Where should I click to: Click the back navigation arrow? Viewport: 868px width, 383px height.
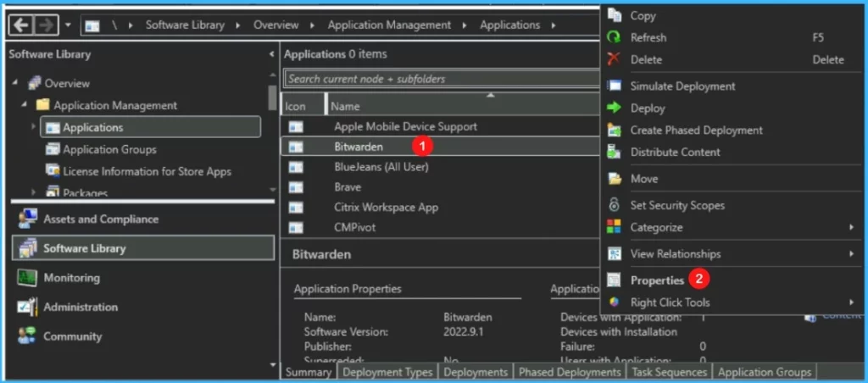pyautogui.click(x=21, y=25)
